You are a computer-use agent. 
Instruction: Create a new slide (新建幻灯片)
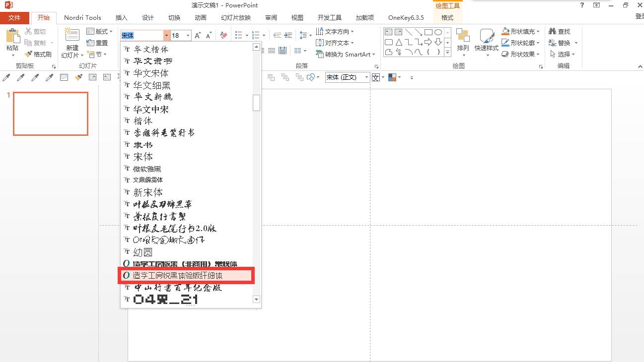point(72,44)
